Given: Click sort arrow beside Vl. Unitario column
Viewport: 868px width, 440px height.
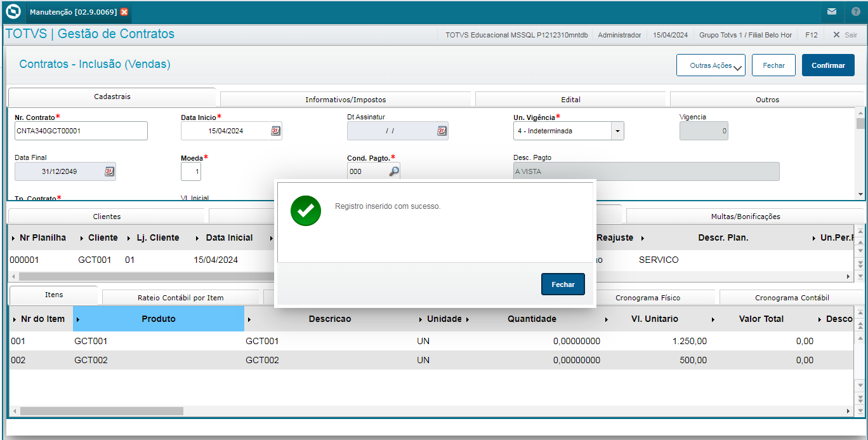Looking at the screenshot, I should (607, 319).
